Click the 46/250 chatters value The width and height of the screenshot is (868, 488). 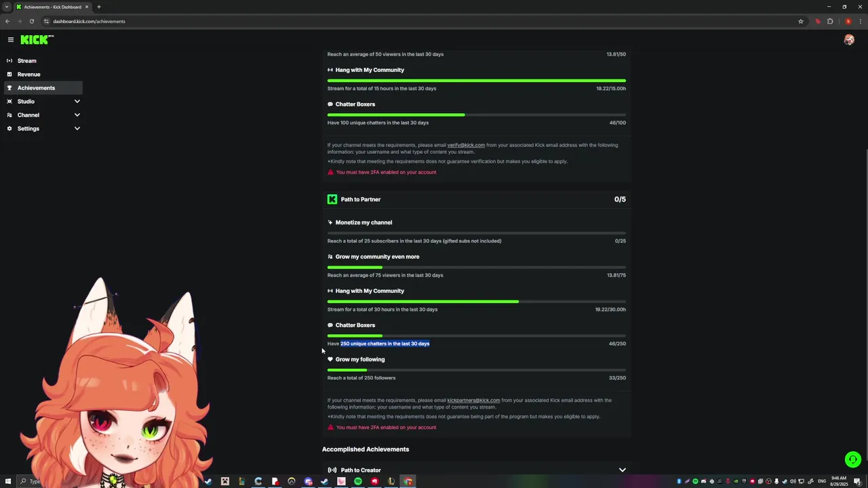(617, 344)
